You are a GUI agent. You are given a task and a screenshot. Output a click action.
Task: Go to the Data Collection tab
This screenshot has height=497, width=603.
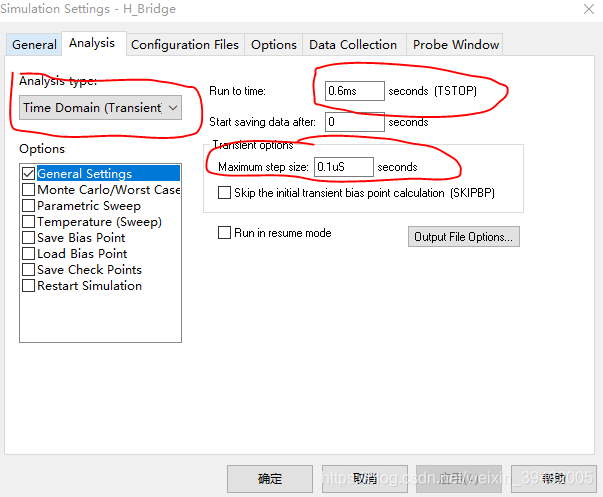pyautogui.click(x=353, y=45)
